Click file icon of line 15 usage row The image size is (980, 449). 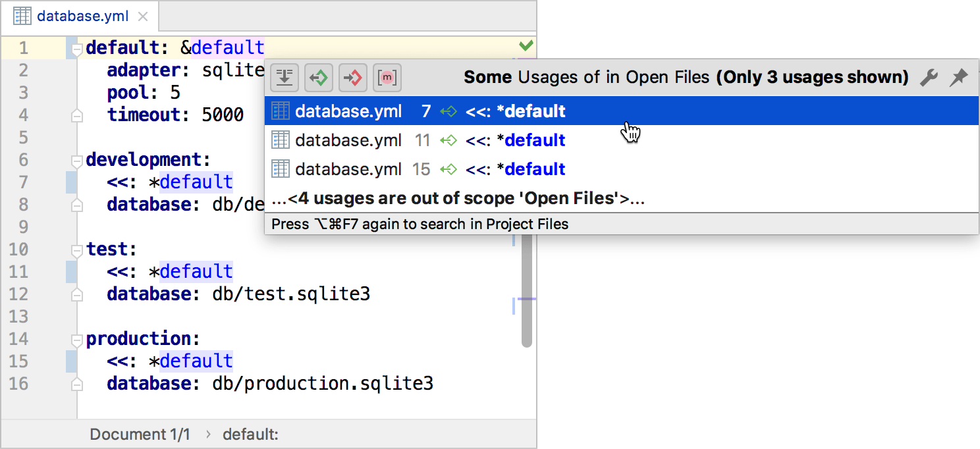(x=281, y=169)
